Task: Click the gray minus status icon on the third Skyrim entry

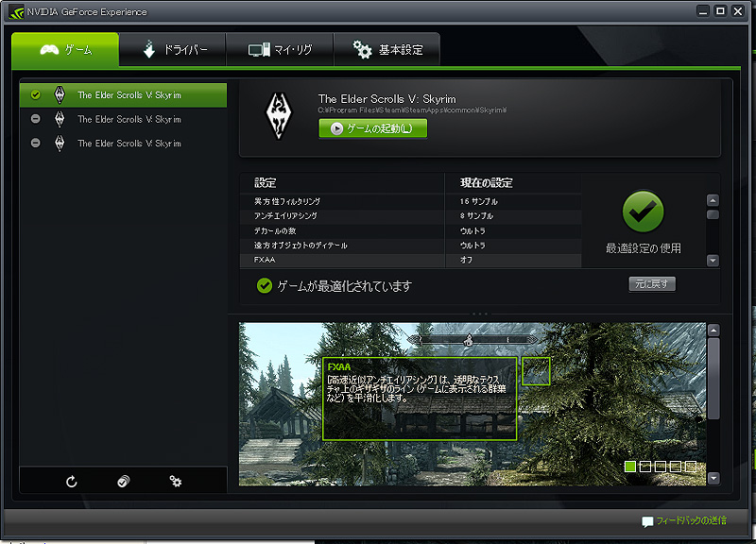Action: (x=35, y=143)
